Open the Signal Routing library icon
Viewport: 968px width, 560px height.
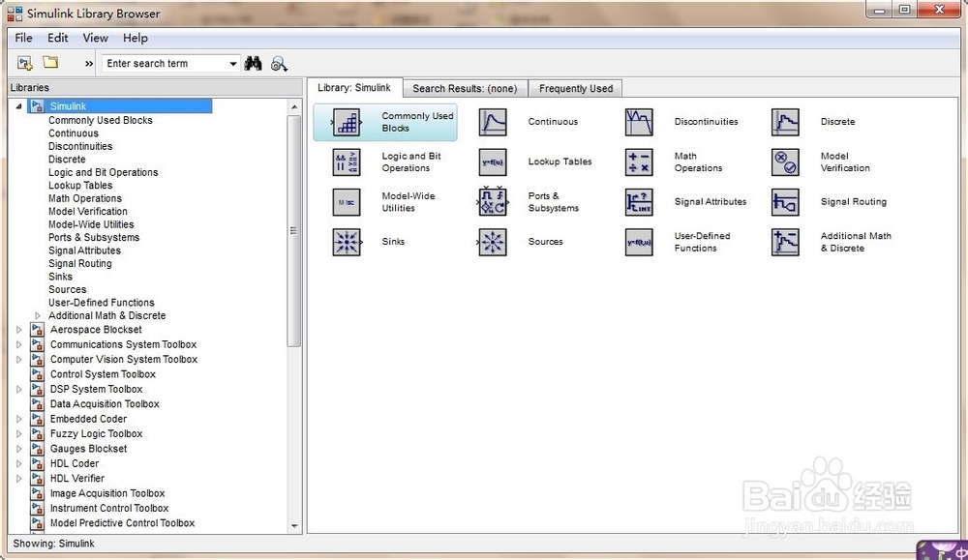pyautogui.click(x=785, y=202)
